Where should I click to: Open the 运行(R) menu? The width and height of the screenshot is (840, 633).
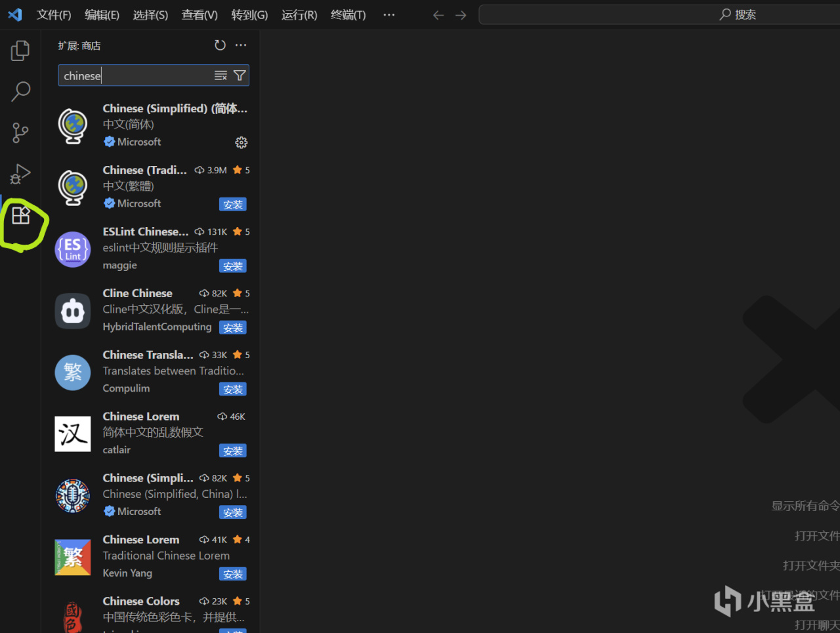[299, 14]
